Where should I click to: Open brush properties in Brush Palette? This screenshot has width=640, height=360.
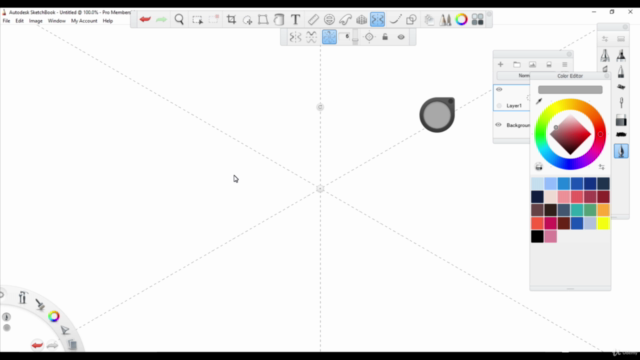click(x=605, y=39)
